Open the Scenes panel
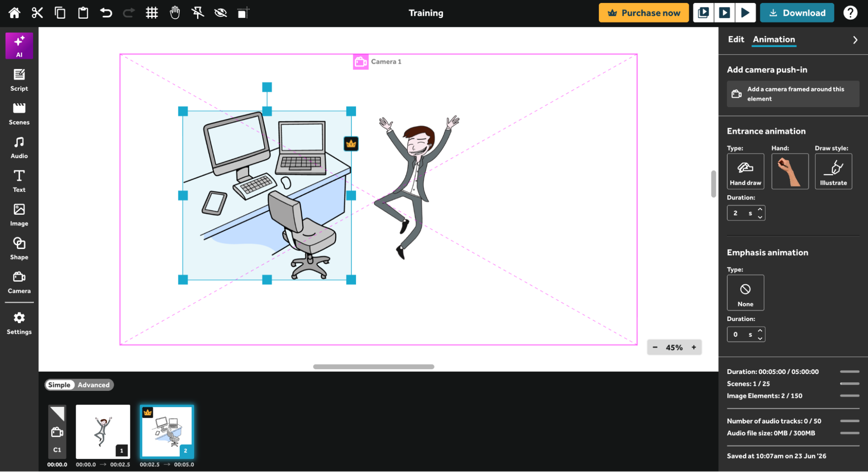The image size is (868, 472). (x=19, y=114)
